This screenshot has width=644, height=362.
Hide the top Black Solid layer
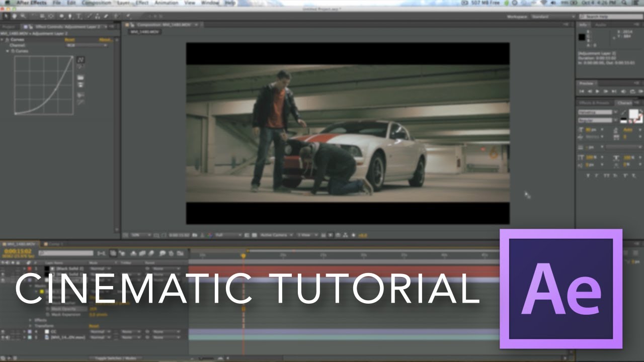(3, 268)
